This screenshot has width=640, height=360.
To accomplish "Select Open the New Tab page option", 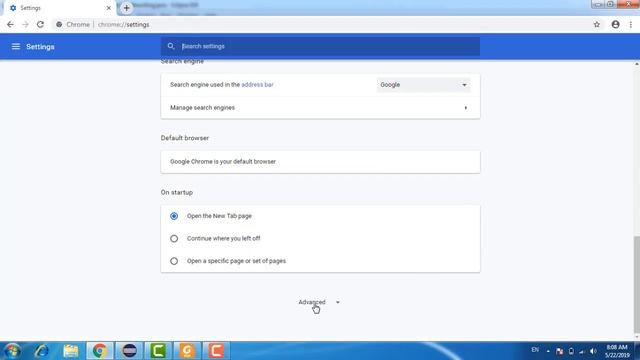I will point(174,216).
